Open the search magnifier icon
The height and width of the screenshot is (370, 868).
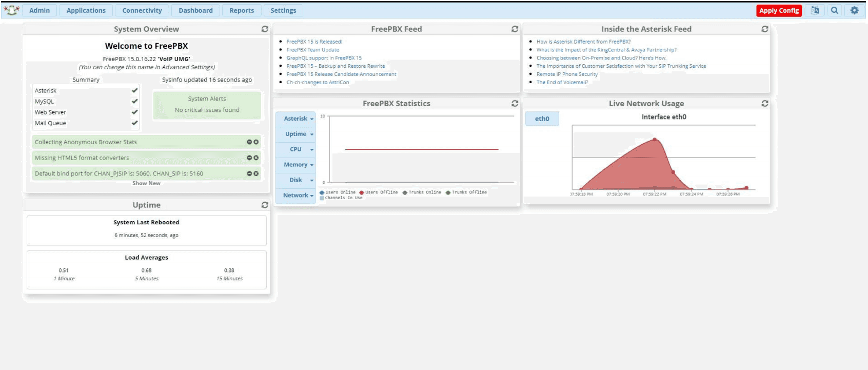[835, 10]
